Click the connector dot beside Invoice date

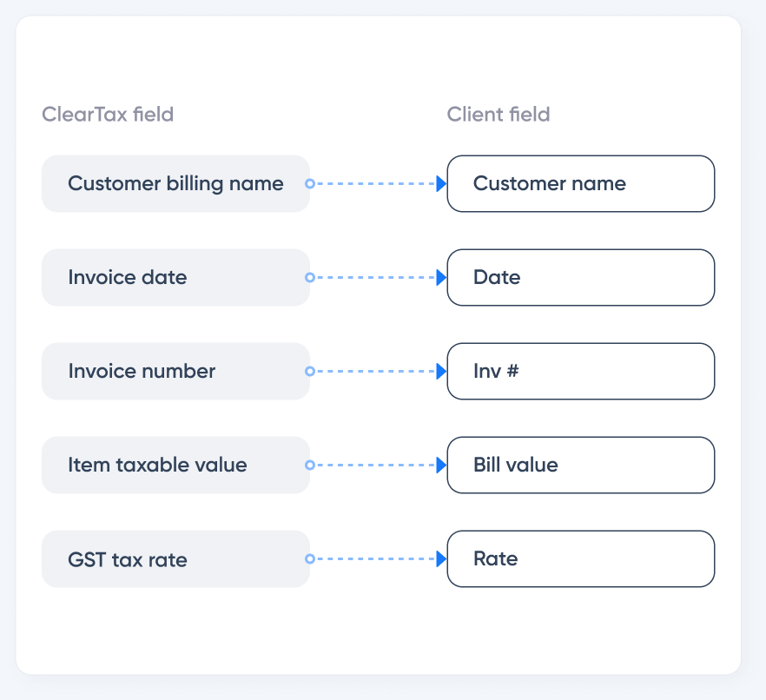(310, 277)
